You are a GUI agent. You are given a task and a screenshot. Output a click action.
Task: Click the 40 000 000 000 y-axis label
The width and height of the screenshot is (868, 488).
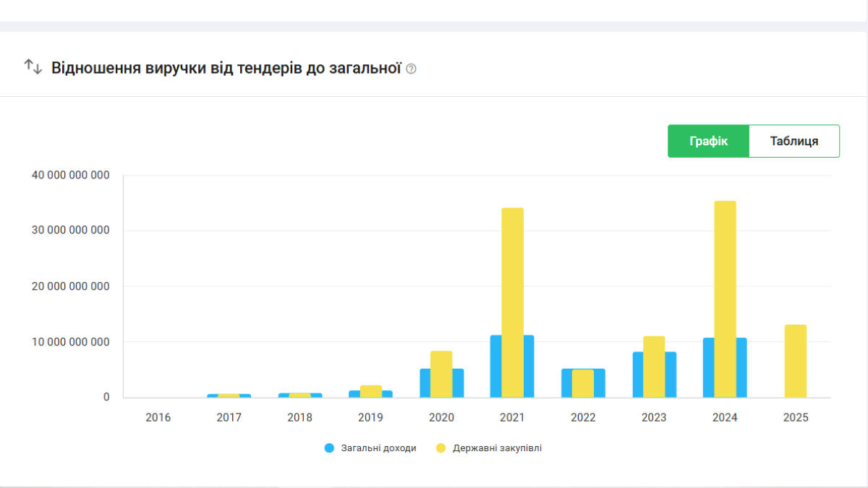point(69,175)
